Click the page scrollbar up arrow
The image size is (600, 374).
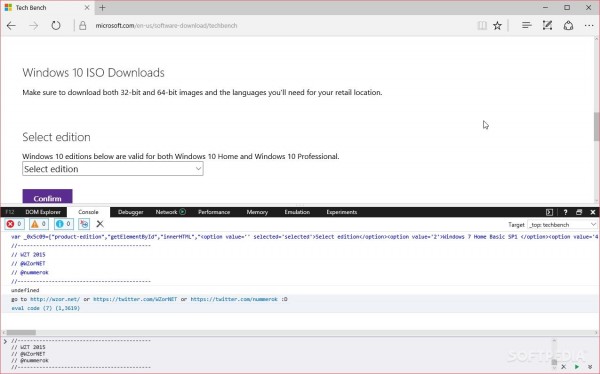[597, 39]
